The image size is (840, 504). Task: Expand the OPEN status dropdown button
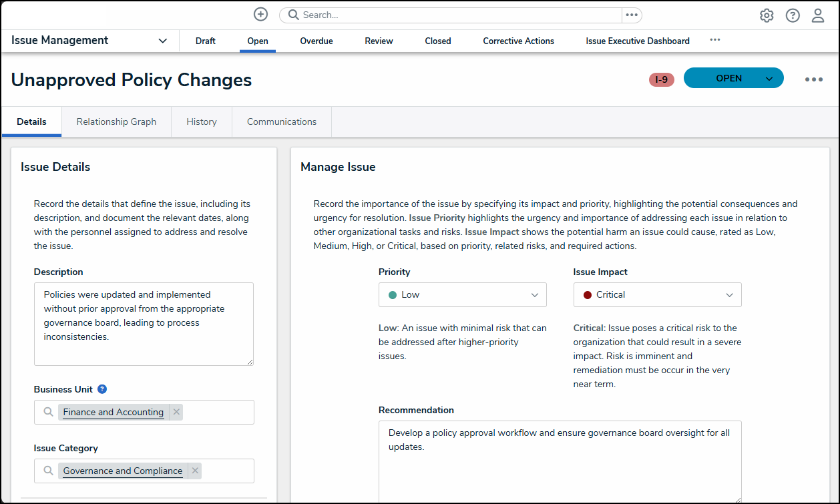769,79
